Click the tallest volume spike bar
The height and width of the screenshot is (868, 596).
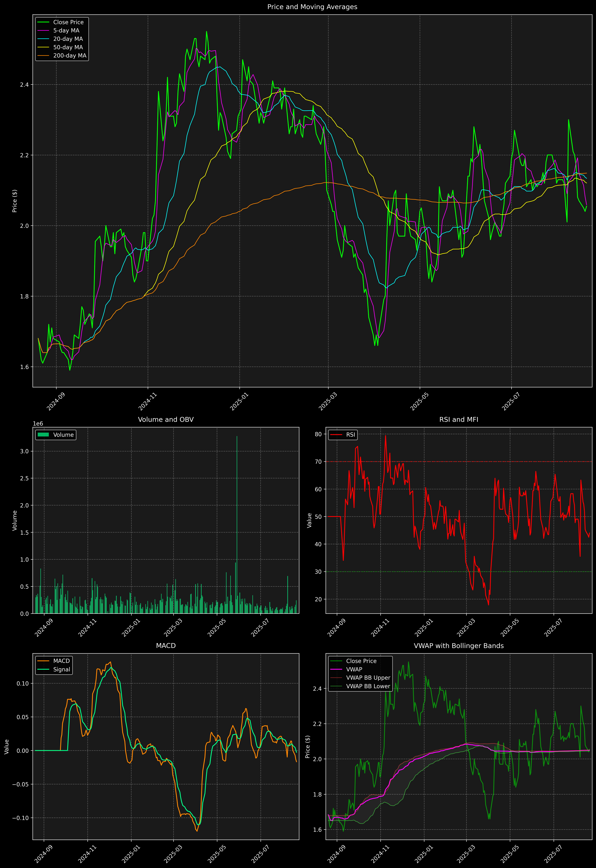pos(237,523)
